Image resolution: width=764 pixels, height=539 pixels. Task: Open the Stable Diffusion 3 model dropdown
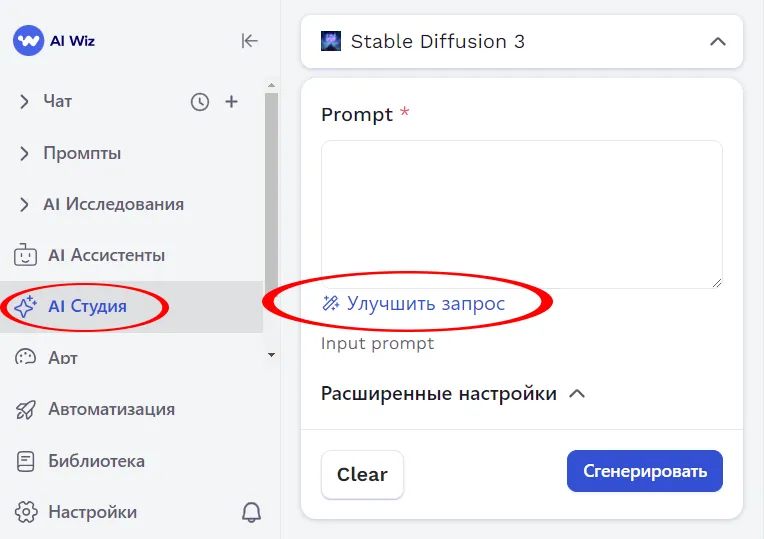coord(716,42)
